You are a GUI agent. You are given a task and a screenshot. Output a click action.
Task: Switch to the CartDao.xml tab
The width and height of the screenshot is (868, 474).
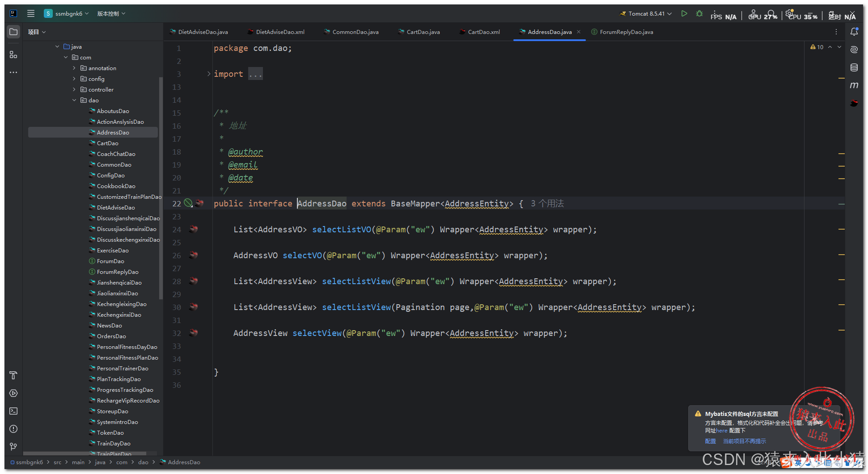(x=480, y=32)
